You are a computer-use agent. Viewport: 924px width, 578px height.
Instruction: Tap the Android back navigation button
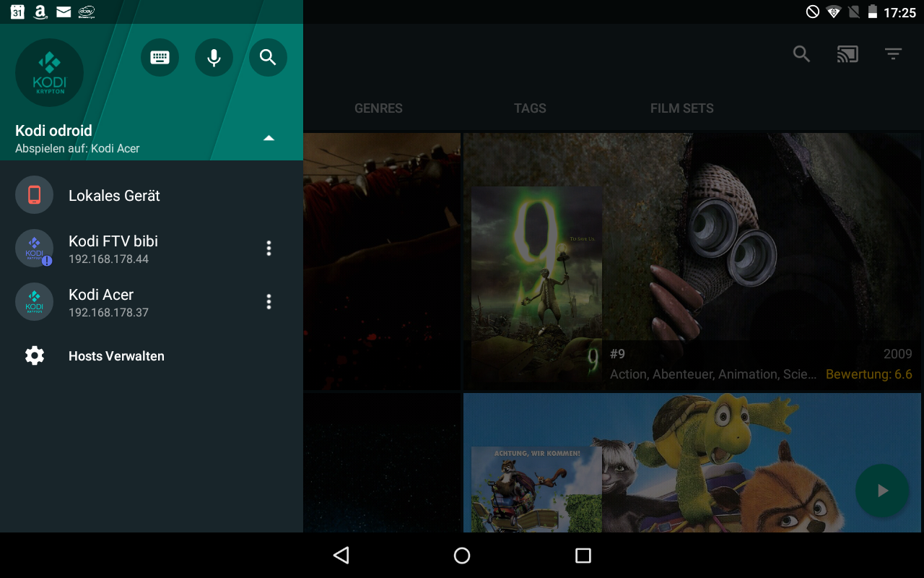(341, 555)
